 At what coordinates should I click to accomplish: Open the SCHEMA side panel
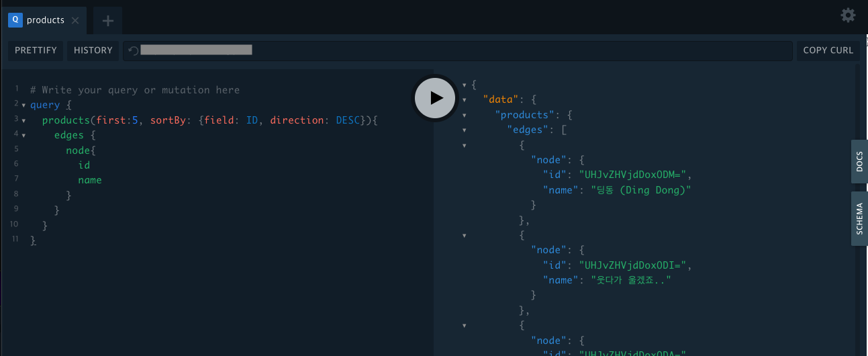coord(859,218)
